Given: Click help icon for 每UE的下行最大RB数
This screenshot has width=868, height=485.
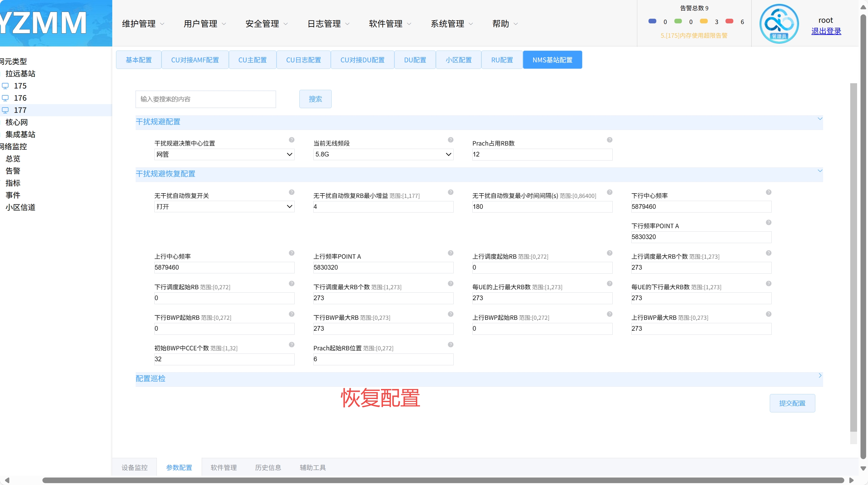Looking at the screenshot, I should tap(769, 284).
